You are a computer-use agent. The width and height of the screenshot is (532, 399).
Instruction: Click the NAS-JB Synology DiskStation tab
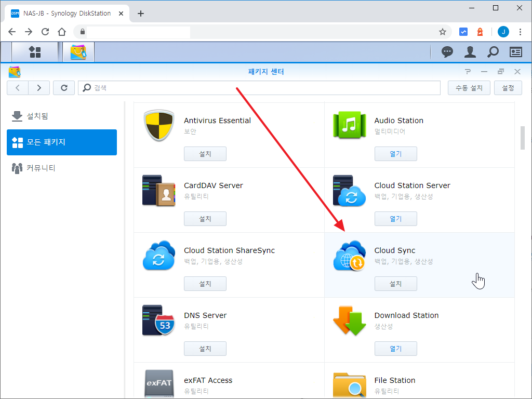(67, 14)
